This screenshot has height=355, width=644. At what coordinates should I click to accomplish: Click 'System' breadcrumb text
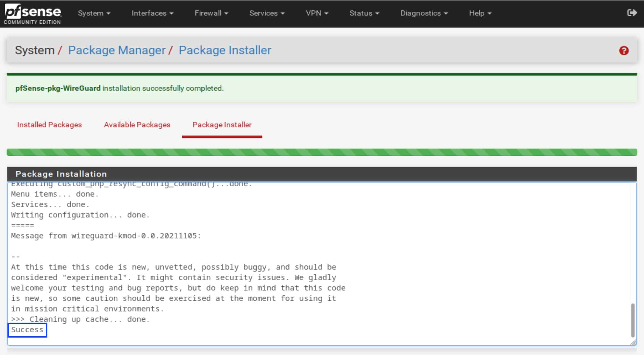click(x=35, y=50)
